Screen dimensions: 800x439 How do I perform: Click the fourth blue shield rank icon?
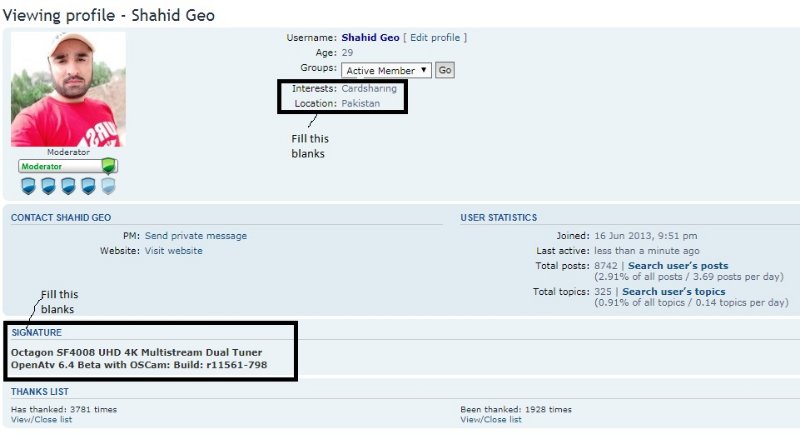coord(88,186)
